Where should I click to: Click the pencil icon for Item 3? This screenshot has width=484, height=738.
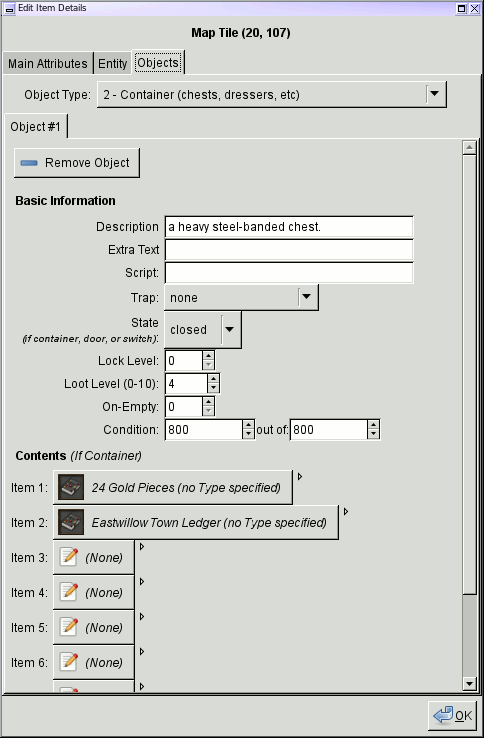(x=69, y=557)
